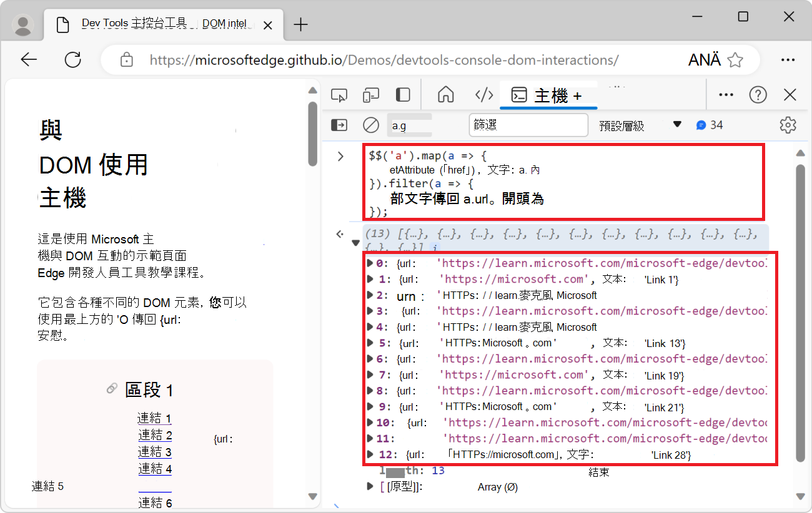812x513 pixels.
Task: Expand array item 0
Action: pos(370,263)
